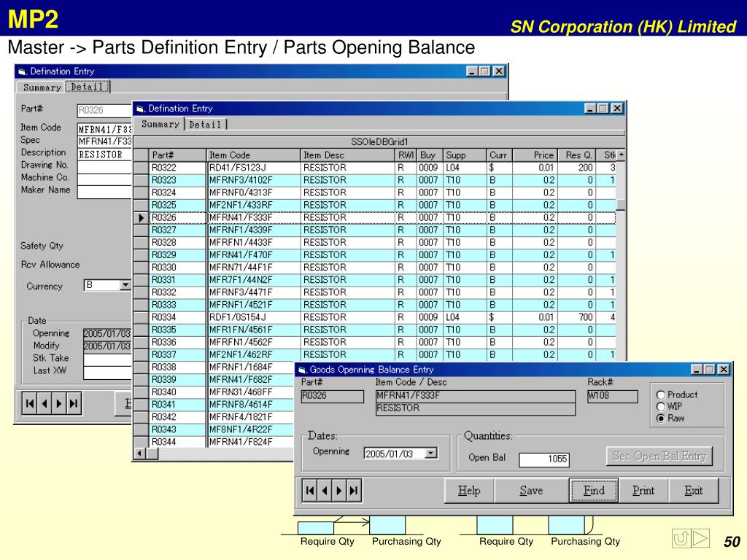Open the Openning date dropdown
Screen dimensions: 747x560
[x=430, y=454]
